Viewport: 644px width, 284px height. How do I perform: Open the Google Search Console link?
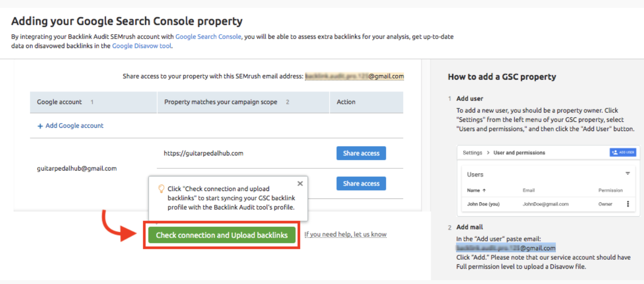[x=208, y=37]
